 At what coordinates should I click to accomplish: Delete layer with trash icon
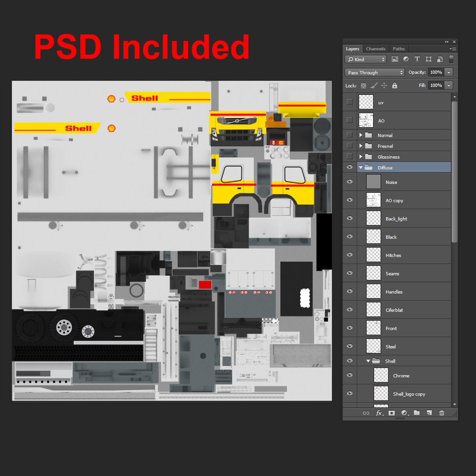(442, 413)
